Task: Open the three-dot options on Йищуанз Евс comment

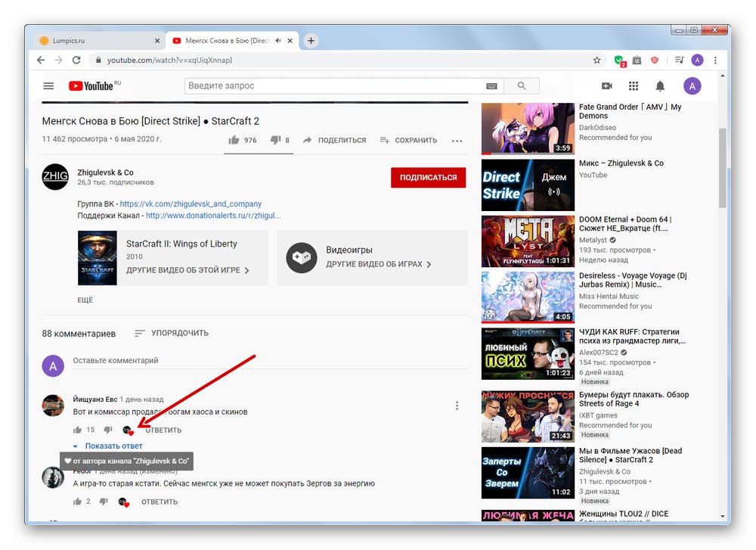Action: coord(457,406)
